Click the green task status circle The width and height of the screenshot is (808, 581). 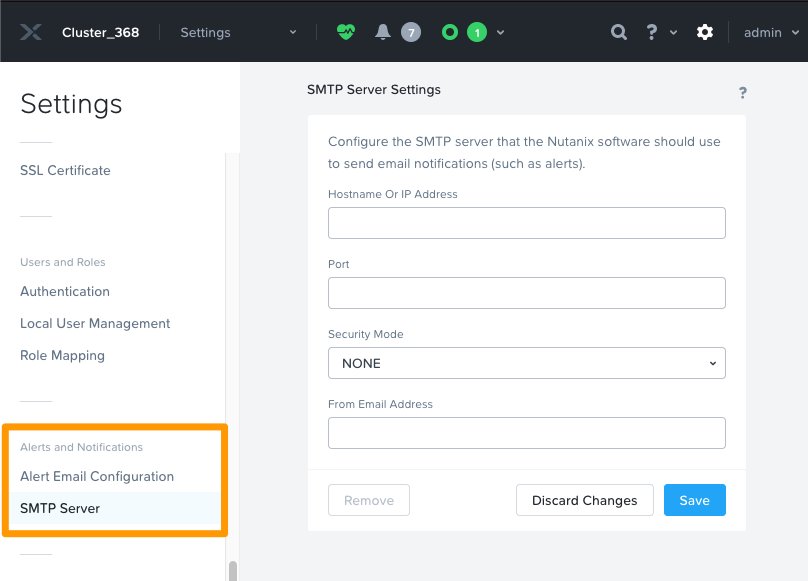(x=449, y=31)
